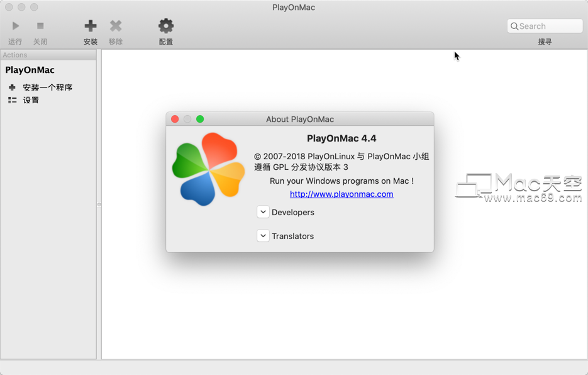Click the magnifier icon in Search field
This screenshot has height=375, width=588.
click(x=514, y=26)
